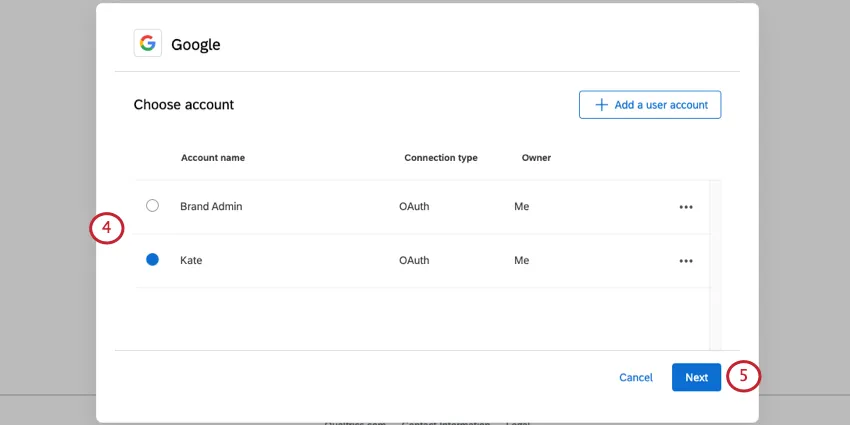
Task: Click the Google logo icon
Action: click(x=148, y=43)
